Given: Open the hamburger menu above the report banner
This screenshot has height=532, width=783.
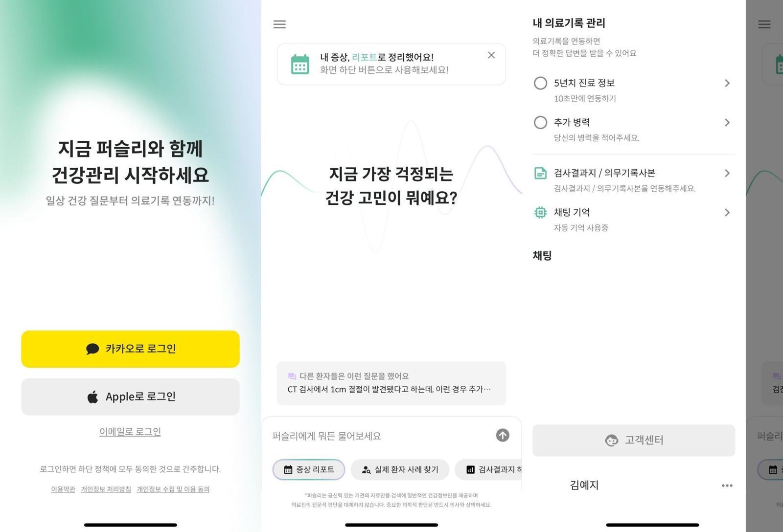Looking at the screenshot, I should point(279,24).
